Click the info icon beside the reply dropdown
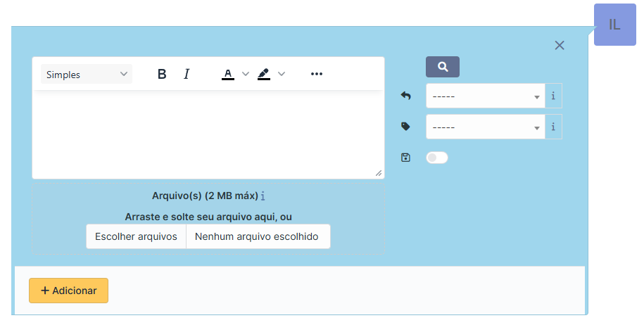The height and width of the screenshot is (318, 644). pos(553,96)
